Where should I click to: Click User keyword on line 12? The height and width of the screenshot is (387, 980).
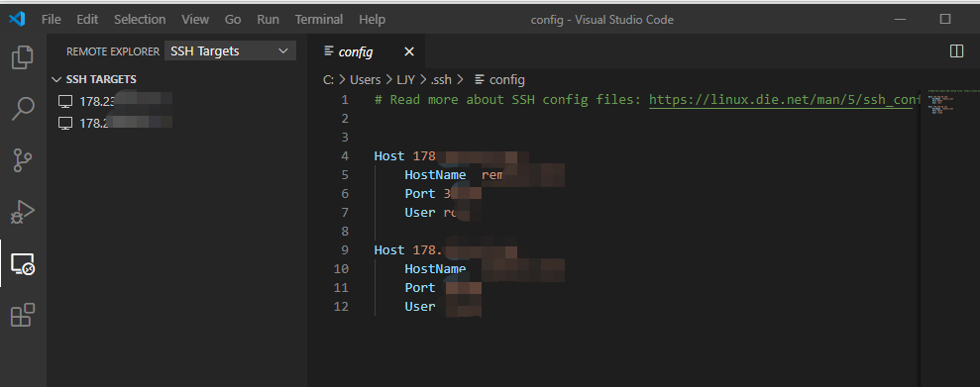tap(420, 307)
